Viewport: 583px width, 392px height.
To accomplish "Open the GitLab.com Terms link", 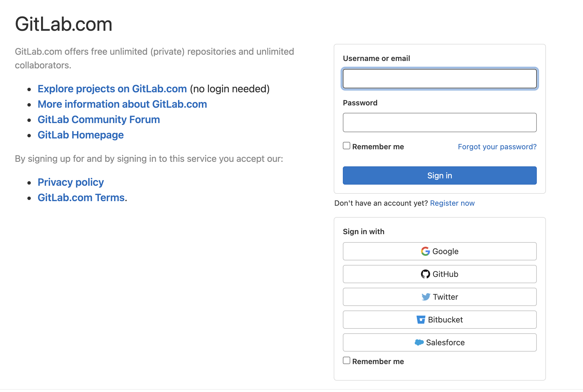I will point(81,198).
